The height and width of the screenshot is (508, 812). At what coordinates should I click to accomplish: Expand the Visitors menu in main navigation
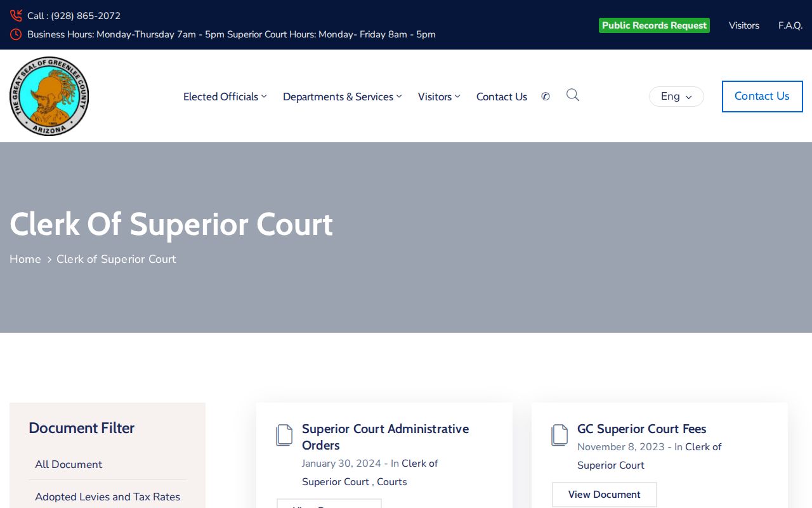pos(439,97)
